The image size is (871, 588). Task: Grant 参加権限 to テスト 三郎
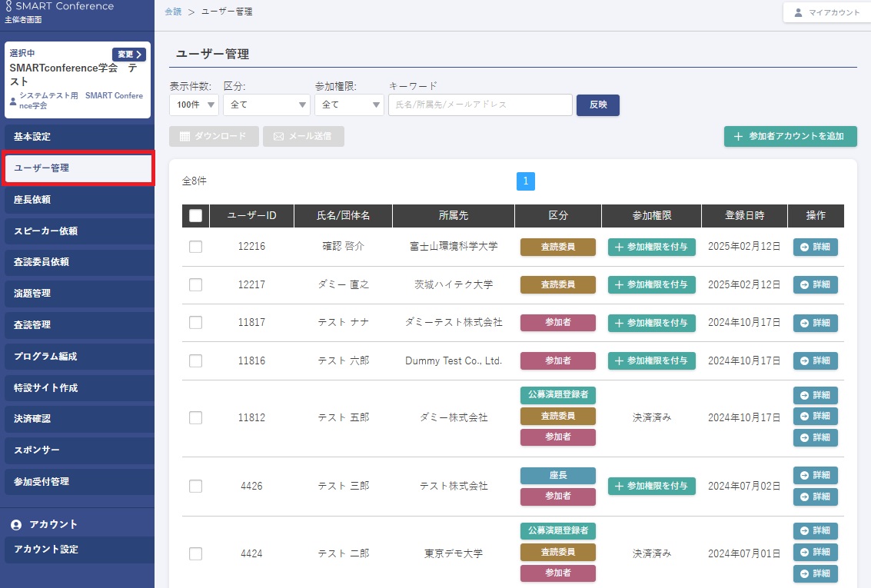click(652, 486)
